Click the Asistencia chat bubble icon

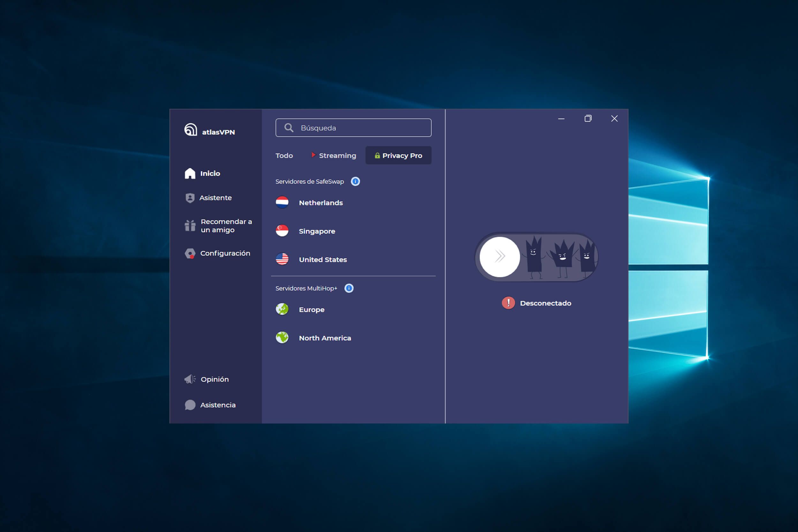point(190,405)
